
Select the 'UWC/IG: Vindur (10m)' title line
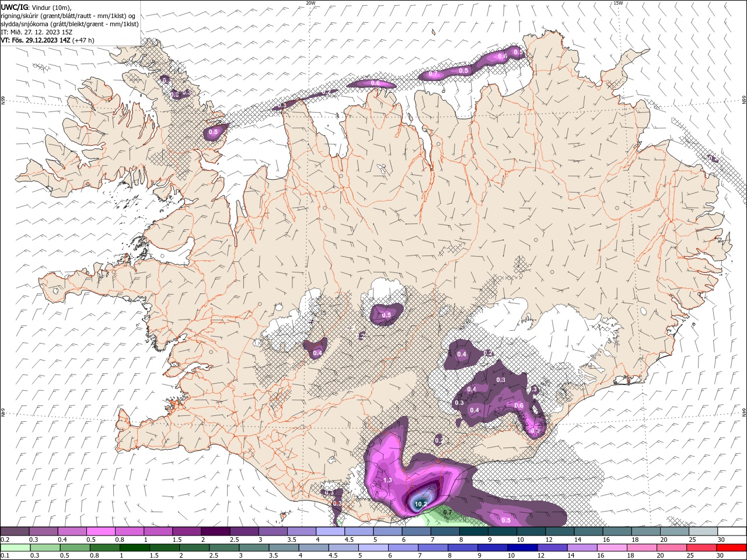(36, 7)
